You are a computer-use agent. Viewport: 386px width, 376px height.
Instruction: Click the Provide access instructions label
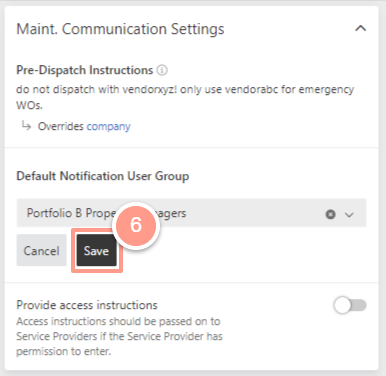tap(87, 305)
